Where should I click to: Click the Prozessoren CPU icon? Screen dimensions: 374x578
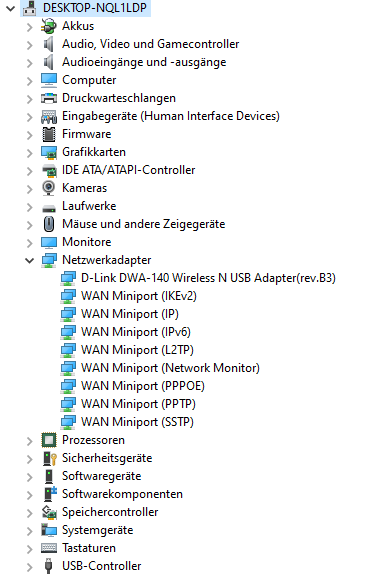[49, 440]
